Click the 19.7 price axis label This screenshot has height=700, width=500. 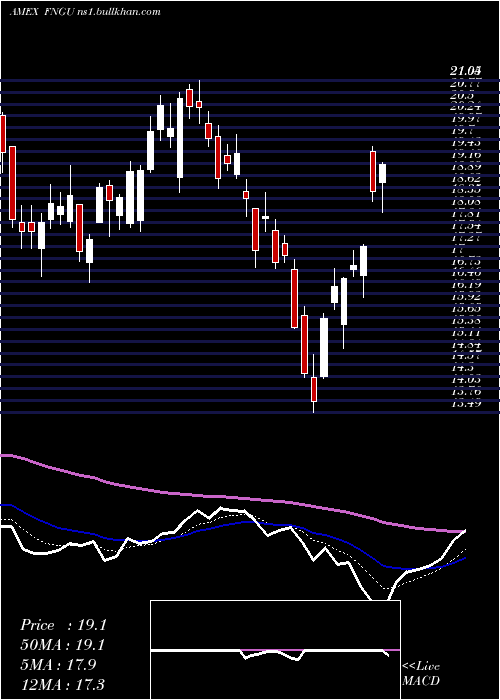[462, 131]
